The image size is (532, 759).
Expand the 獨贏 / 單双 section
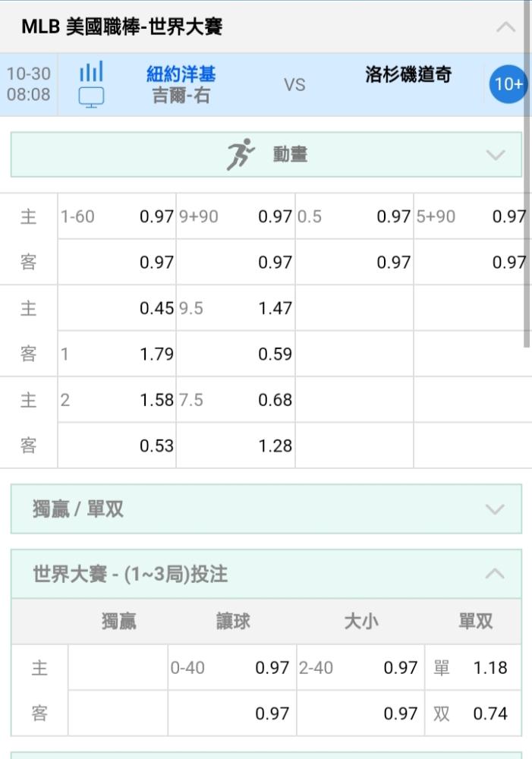(x=266, y=509)
